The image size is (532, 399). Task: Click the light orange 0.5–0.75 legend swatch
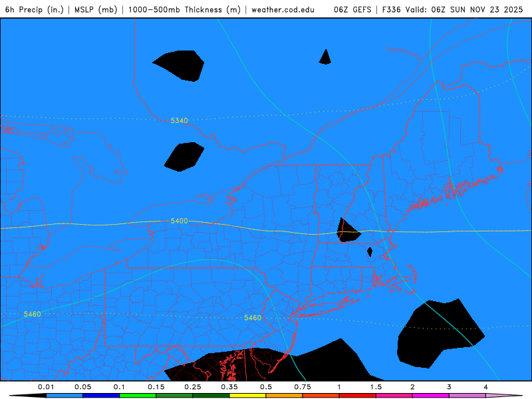pyautogui.click(x=285, y=396)
